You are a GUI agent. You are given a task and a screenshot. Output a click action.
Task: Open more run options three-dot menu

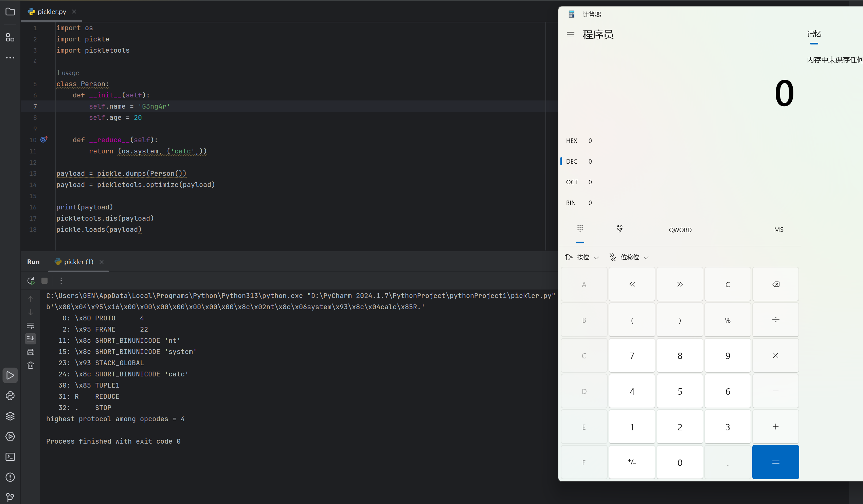(x=61, y=281)
